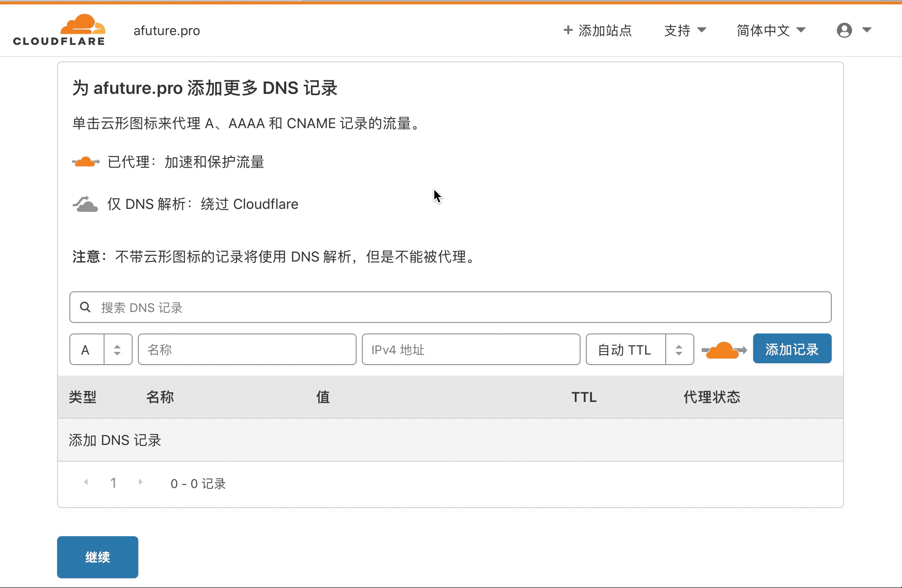This screenshot has height=588, width=902.
Task: Click the Cloudflare logo
Action: (59, 30)
